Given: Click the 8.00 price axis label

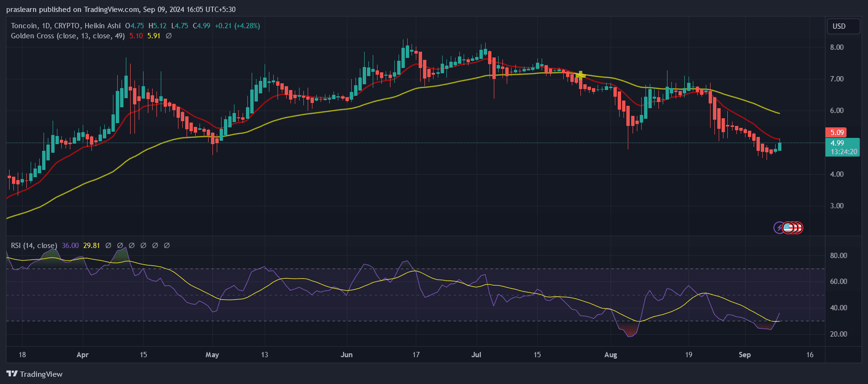Looking at the screenshot, I should tap(837, 47).
